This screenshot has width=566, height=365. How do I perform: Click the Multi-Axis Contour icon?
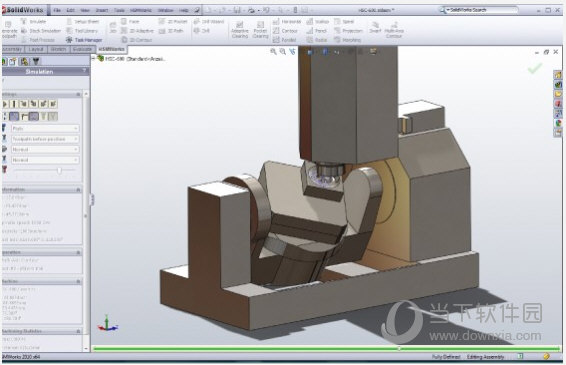click(x=394, y=29)
